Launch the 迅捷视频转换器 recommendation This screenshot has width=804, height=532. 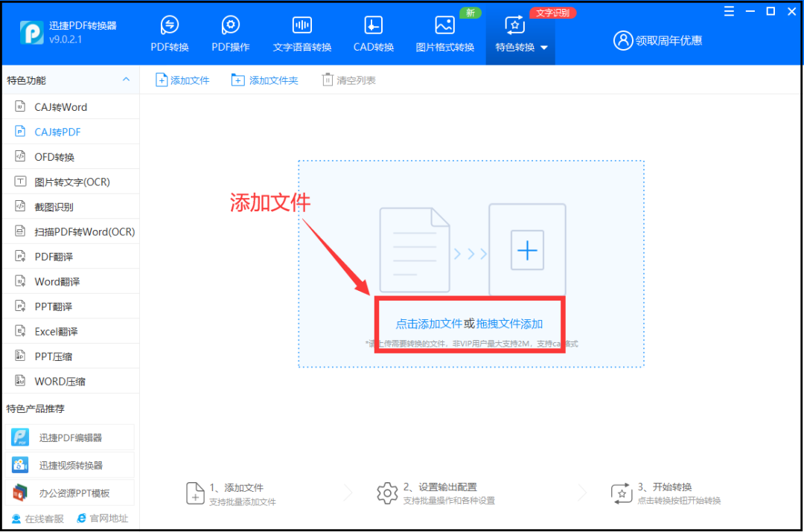point(71,465)
